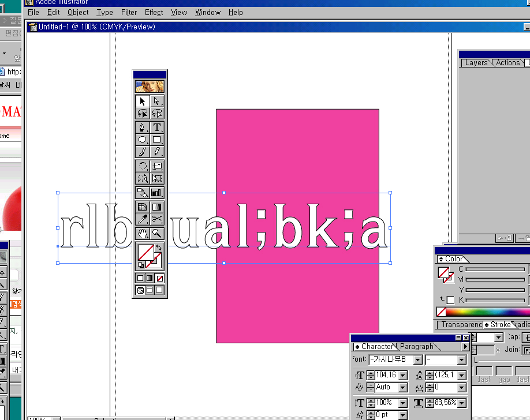Switch to the Paragraph tab
530x420 pixels.
[417, 347]
